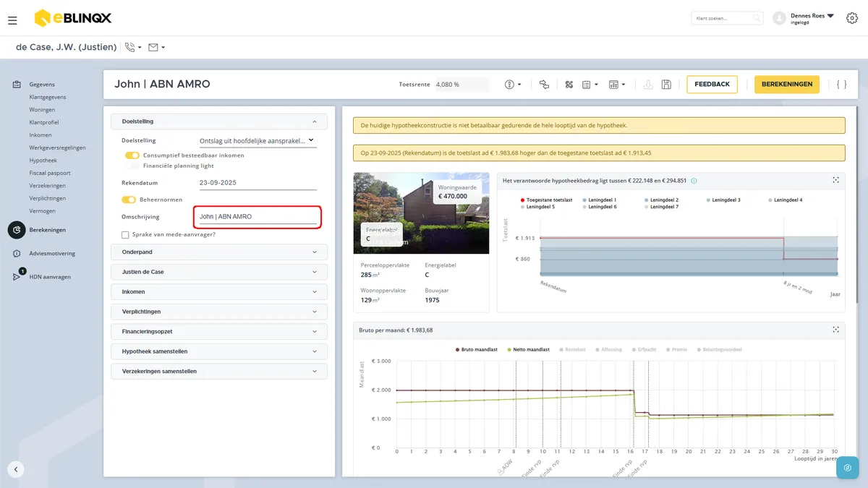Click the BEREKENINGEN yellow button

[787, 85]
